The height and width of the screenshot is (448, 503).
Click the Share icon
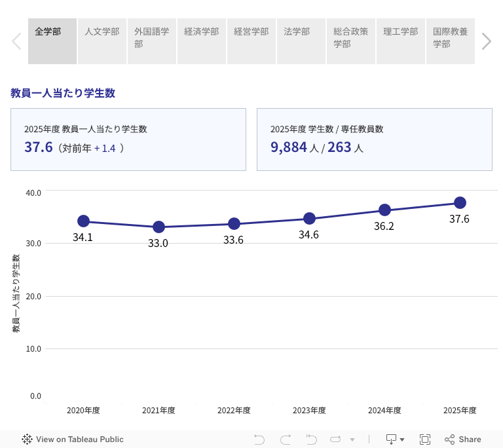click(463, 439)
